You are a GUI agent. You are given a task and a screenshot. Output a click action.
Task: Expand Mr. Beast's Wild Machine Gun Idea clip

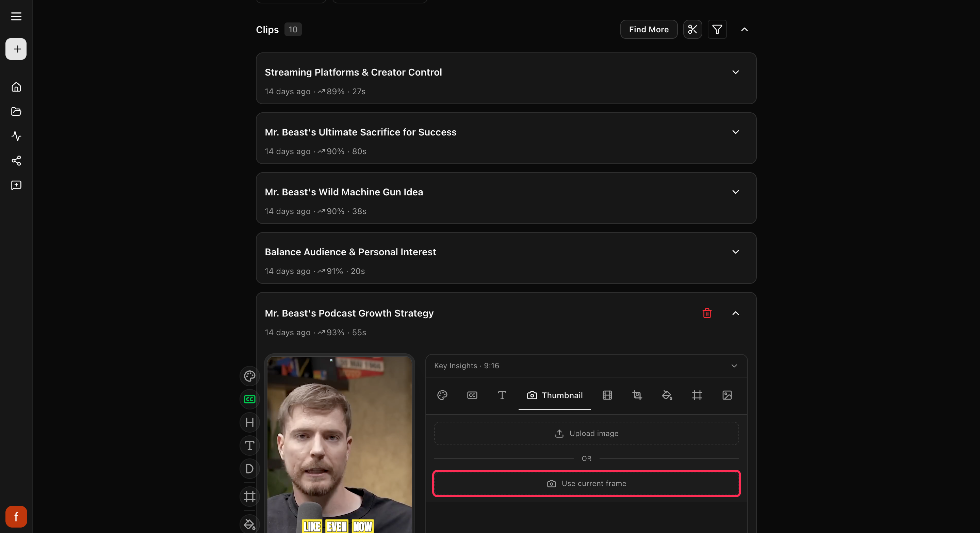735,192
